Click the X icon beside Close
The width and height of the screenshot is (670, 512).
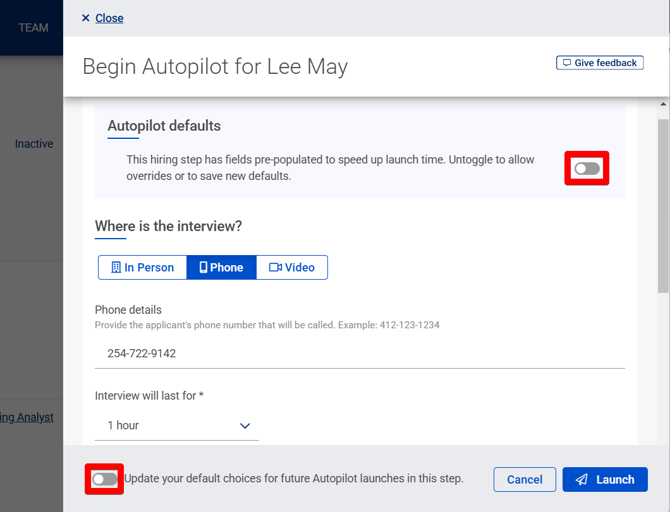click(86, 18)
